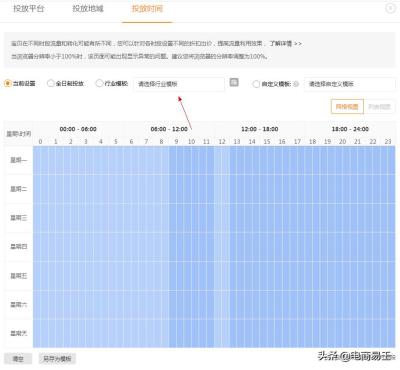Image resolution: width=400 pixels, height=370 pixels.
Task: Open the 请选择行业模板 dropdown
Action: 179,84
